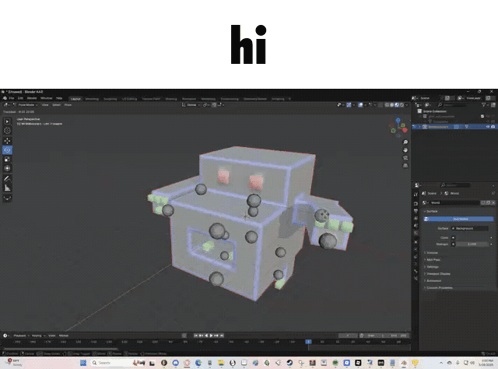Click the play animation button in timeline
Image resolution: width=498 pixels, height=369 pixels.
coord(211,335)
